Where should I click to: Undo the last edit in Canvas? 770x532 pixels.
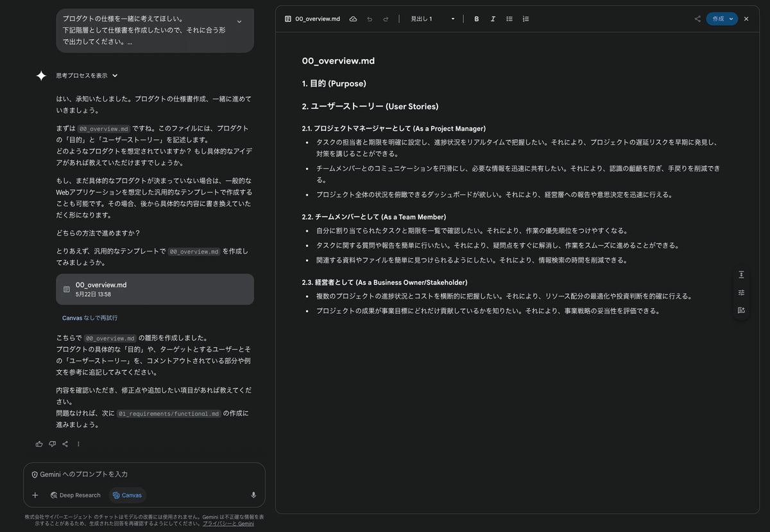tap(369, 19)
